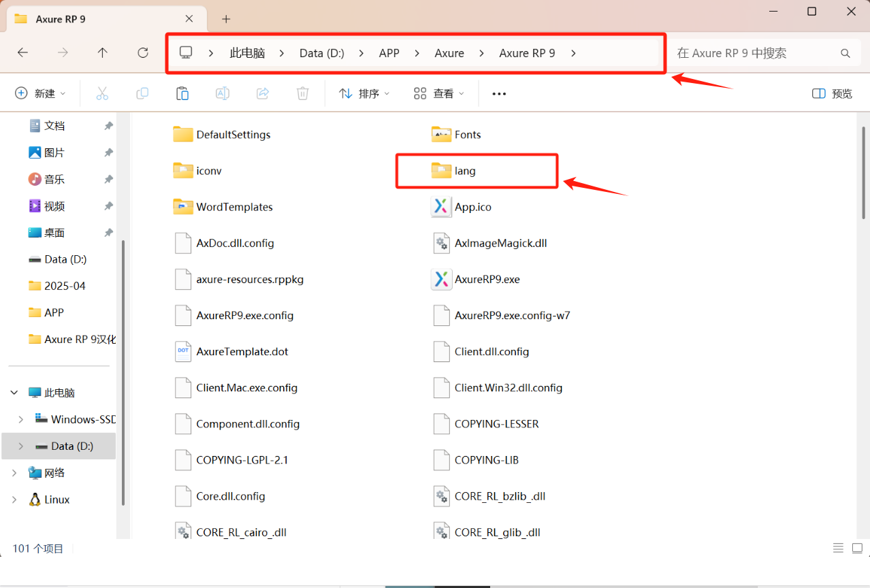Select the AxureTemplate.dot document icon
The height and width of the screenshot is (588, 870).
(183, 351)
